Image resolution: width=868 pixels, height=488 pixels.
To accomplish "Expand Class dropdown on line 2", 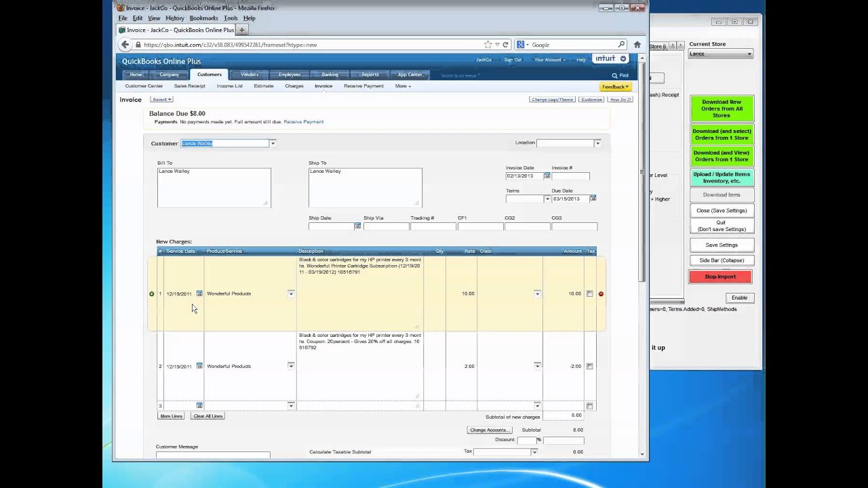I will 537,366.
